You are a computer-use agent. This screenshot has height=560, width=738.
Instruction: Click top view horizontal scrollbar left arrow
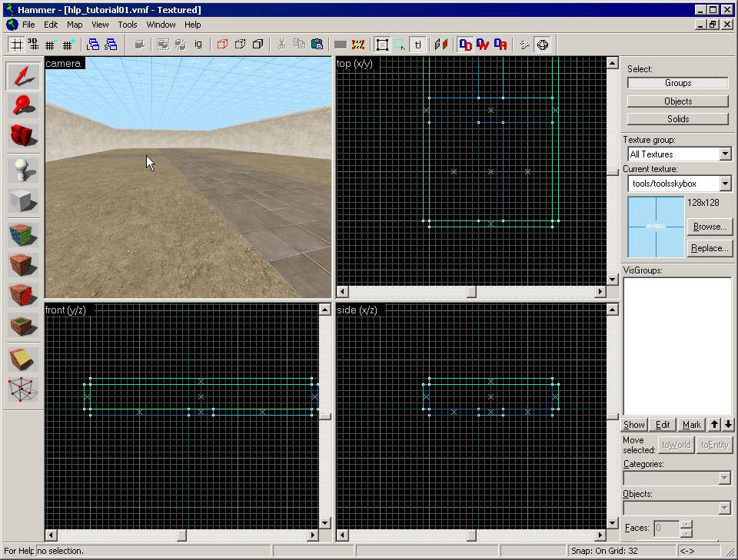(343, 291)
